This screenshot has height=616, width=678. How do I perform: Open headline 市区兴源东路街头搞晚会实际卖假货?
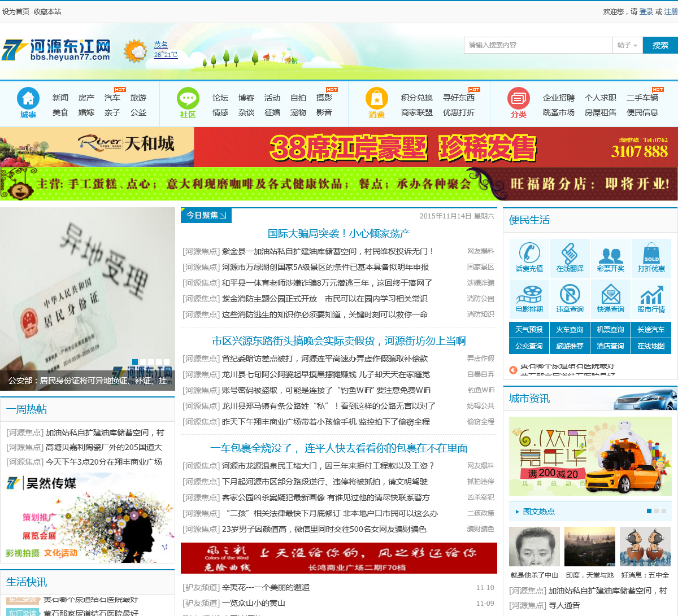[339, 341]
